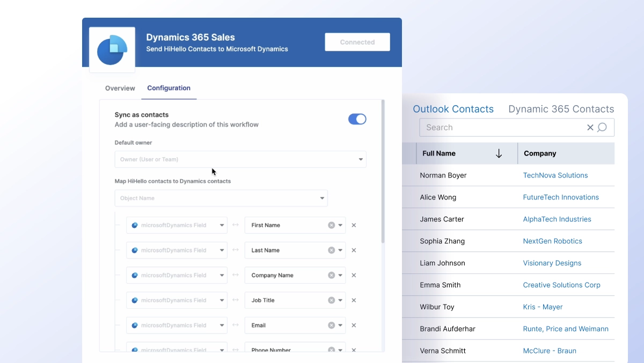The width and height of the screenshot is (644, 363).
Task: Open TechNova Solutions company link
Action: [x=555, y=175]
